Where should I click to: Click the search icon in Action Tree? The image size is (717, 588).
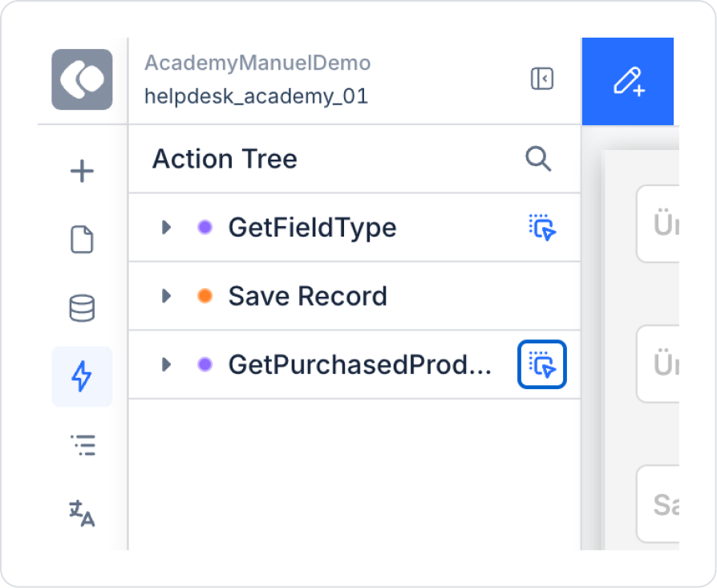(538, 159)
